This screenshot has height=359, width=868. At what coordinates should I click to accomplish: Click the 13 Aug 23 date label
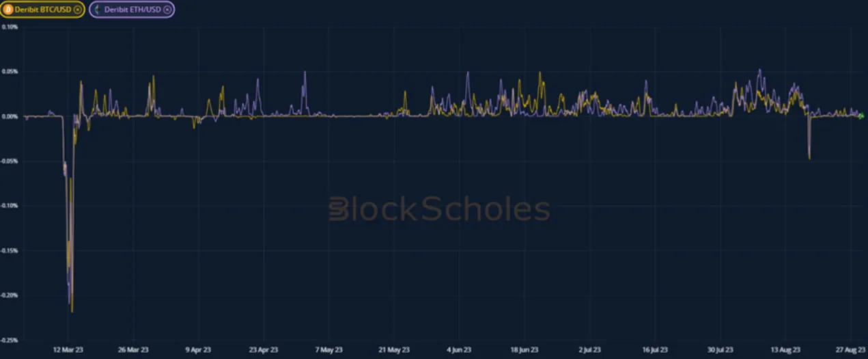pos(785,349)
